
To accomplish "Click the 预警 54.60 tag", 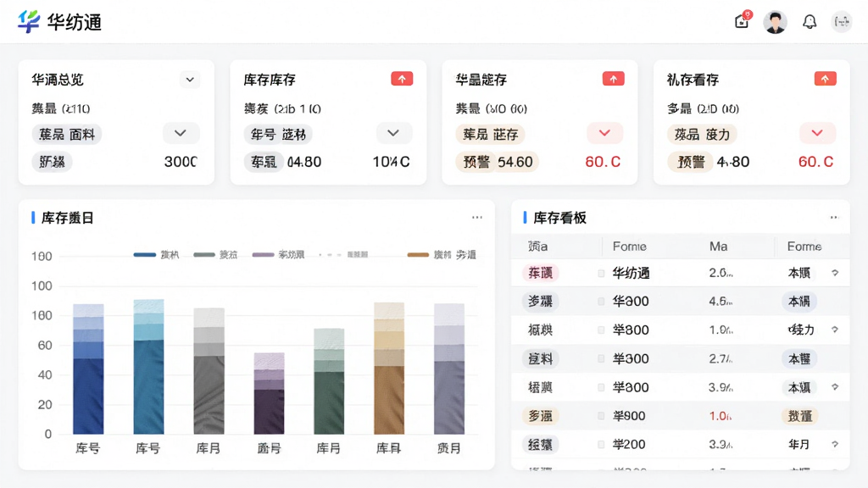I will click(497, 162).
